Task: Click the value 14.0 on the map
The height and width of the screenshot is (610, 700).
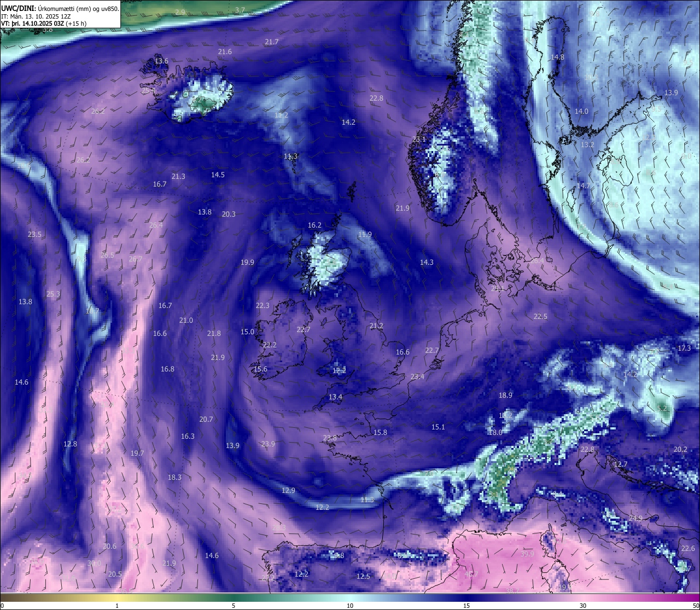Action: [581, 111]
